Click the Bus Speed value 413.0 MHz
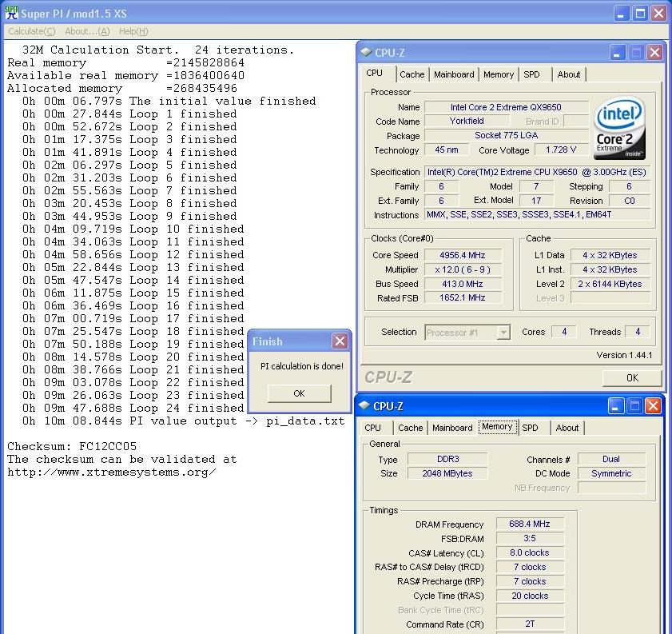672x634 pixels. click(463, 284)
